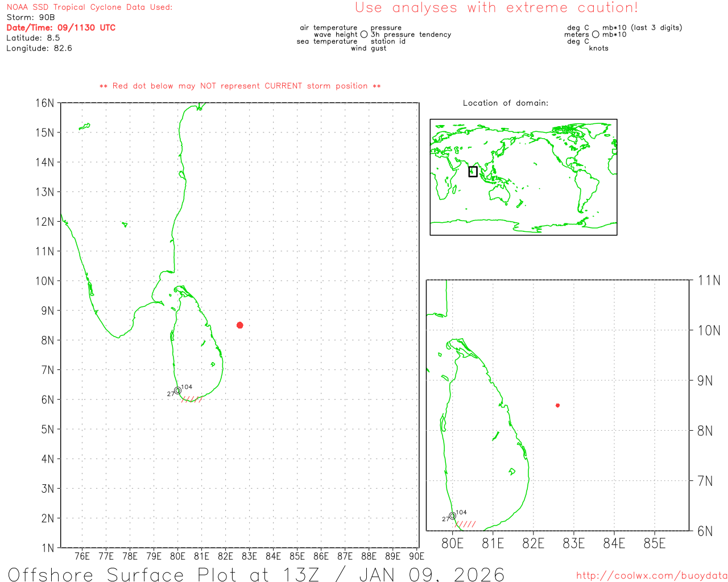The height and width of the screenshot is (582, 728).
Task: Click the Date/Time 09/1130 UTC text
Action: pyautogui.click(x=61, y=28)
